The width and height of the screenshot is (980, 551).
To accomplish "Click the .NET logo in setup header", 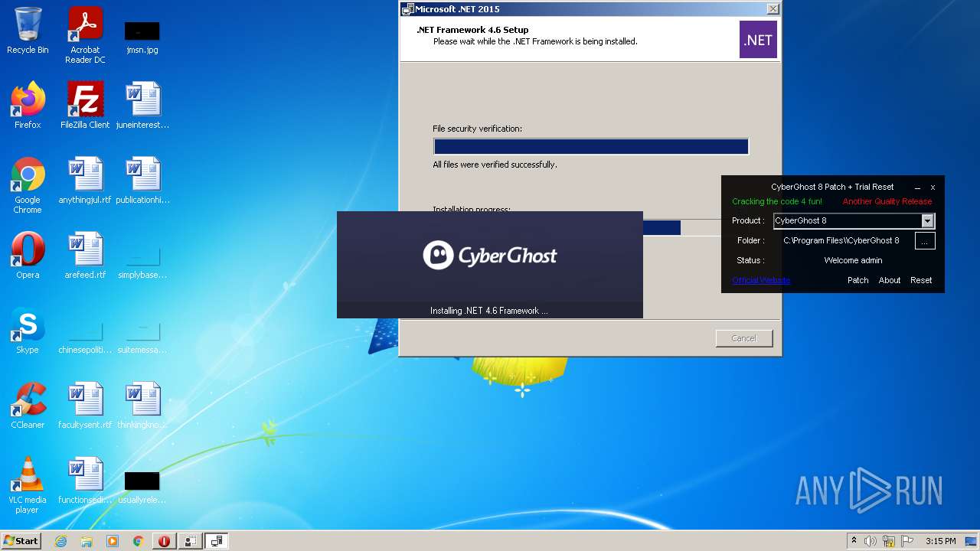I will (x=758, y=40).
